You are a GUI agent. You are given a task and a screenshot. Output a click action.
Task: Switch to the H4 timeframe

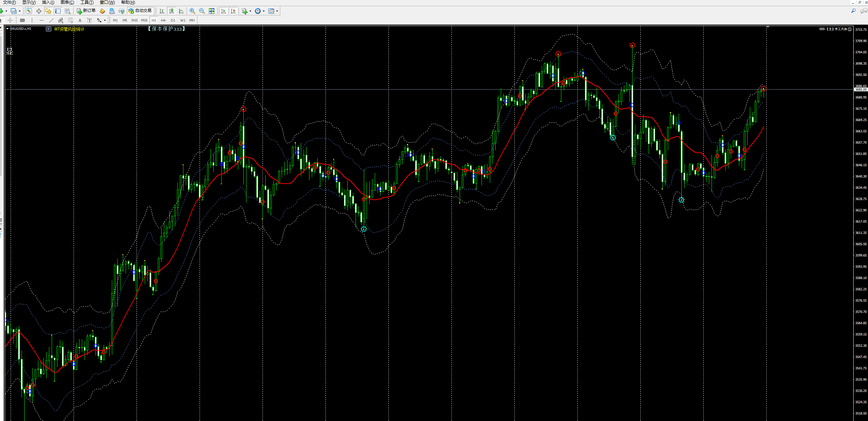(163, 20)
